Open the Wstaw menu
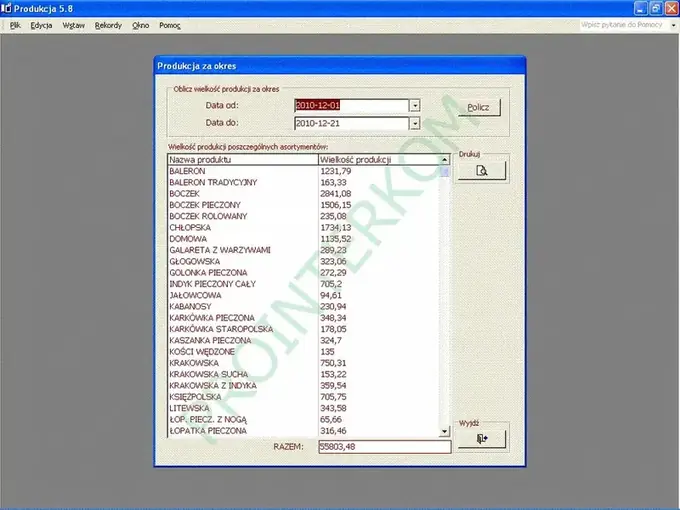The width and height of the screenshot is (680, 510). [x=74, y=25]
